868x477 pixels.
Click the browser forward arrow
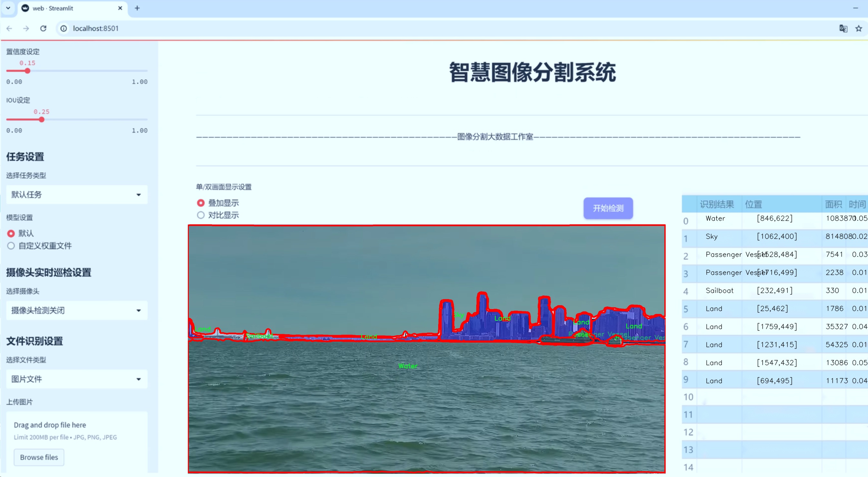(x=26, y=28)
